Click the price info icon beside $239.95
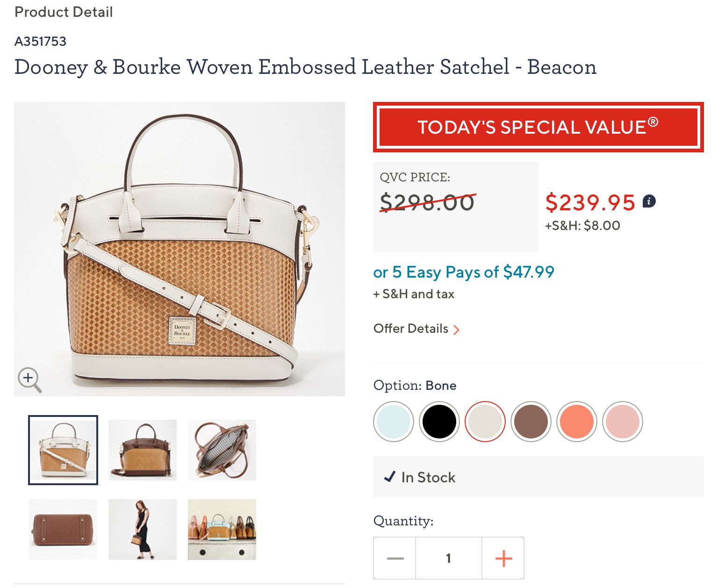Viewport: 718px width, 588px height. 649,201
